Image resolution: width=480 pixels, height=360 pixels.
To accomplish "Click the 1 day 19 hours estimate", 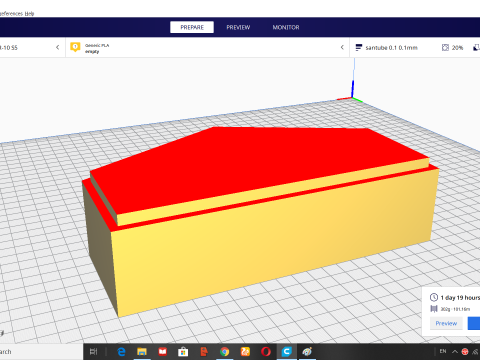I will click(x=460, y=298).
